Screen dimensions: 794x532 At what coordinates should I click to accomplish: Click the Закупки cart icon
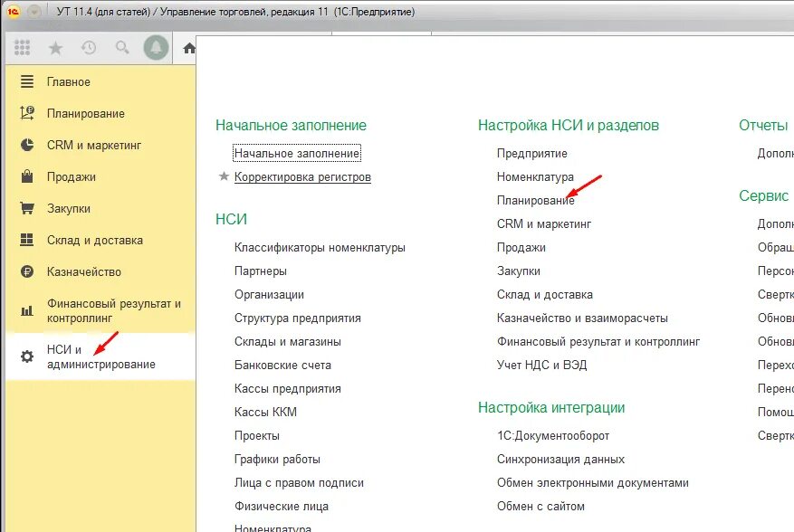click(27, 208)
